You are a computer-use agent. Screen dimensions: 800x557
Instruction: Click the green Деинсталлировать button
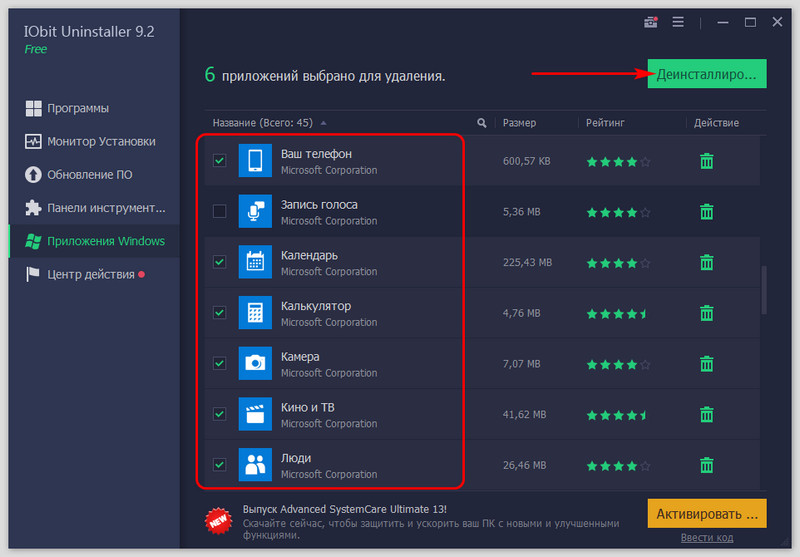tap(707, 74)
